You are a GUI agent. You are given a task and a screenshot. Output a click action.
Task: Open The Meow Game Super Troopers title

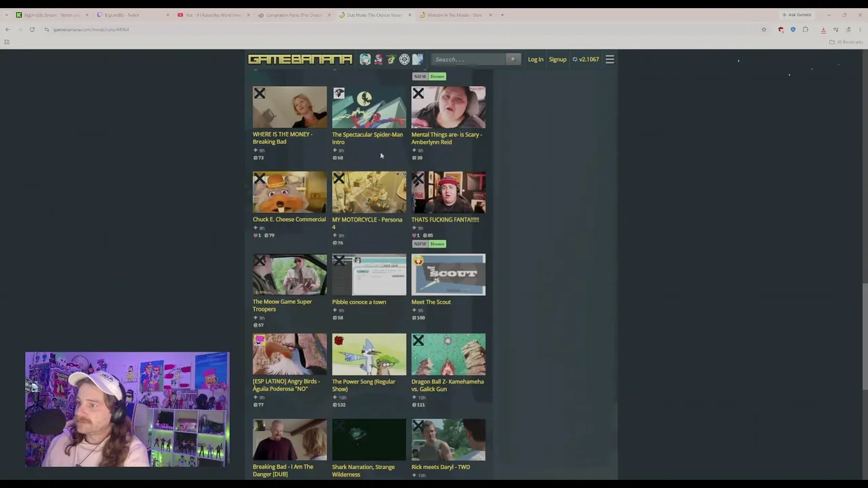[x=282, y=306]
